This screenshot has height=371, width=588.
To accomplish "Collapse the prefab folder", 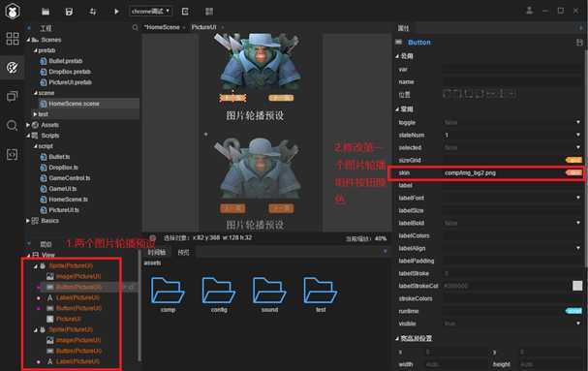I will tap(35, 50).
